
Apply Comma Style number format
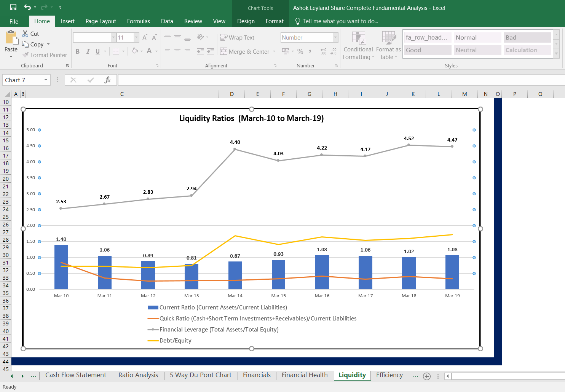coord(310,51)
